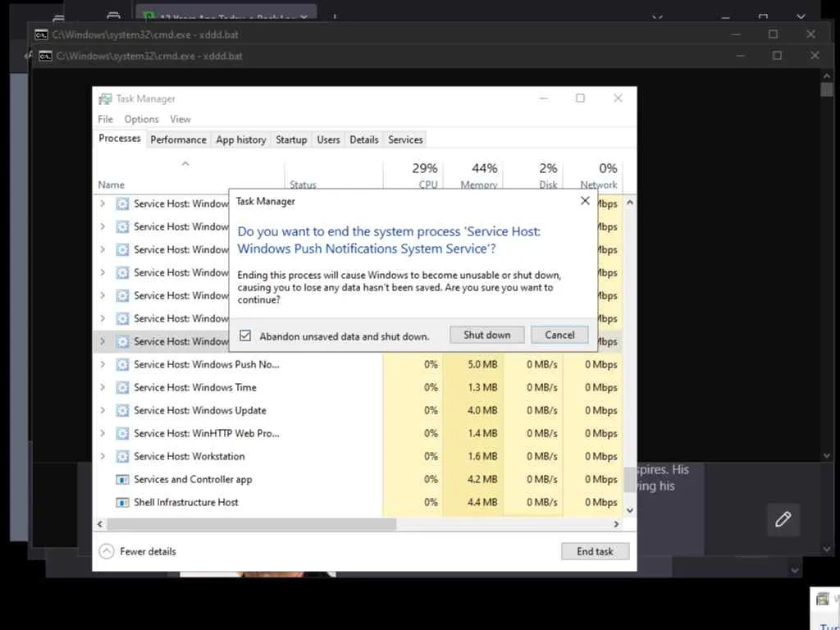Open the File menu in Task Manager
The image size is (840, 630).
(106, 119)
